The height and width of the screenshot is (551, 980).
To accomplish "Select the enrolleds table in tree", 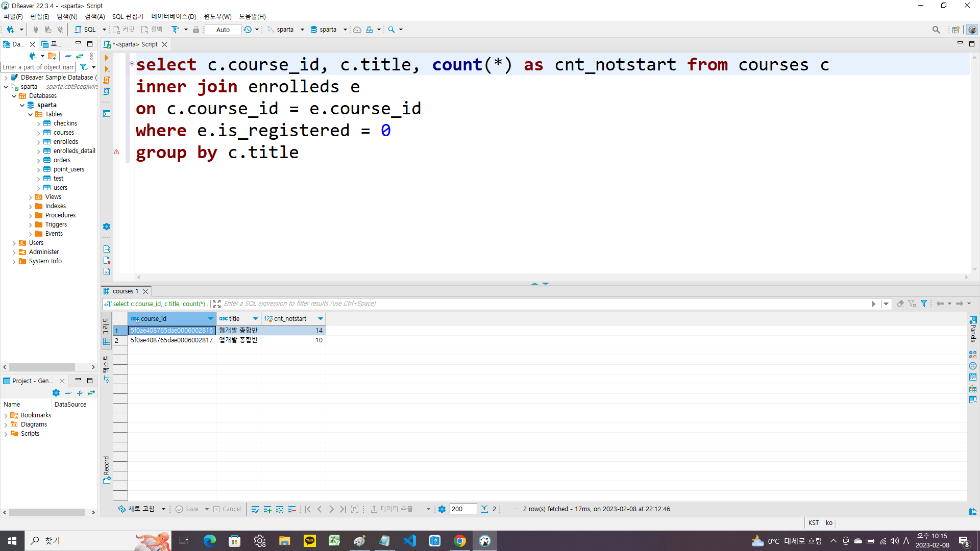I will 66,142.
